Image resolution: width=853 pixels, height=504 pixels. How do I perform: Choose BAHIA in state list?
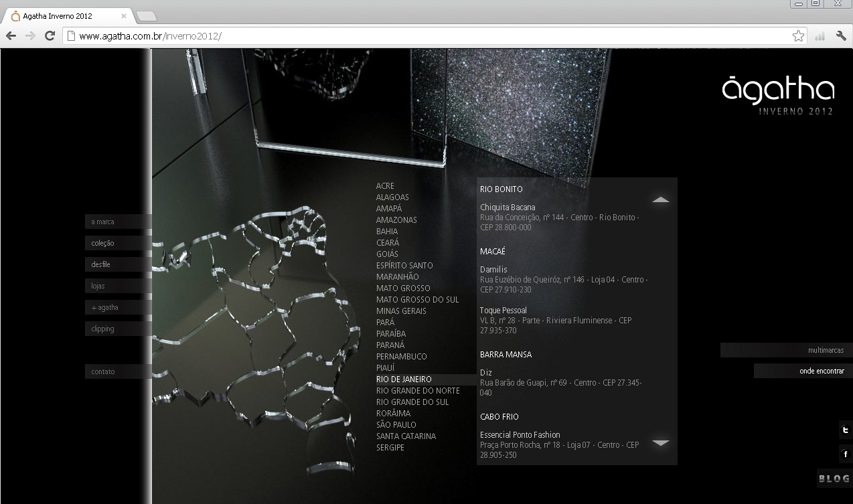tap(387, 232)
